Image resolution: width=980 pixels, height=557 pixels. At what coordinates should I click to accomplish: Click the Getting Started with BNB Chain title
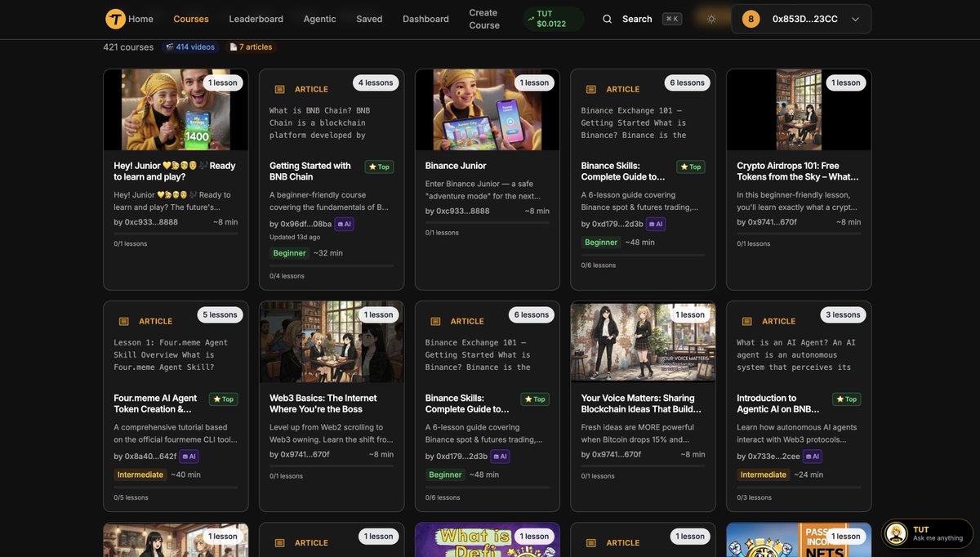click(310, 171)
